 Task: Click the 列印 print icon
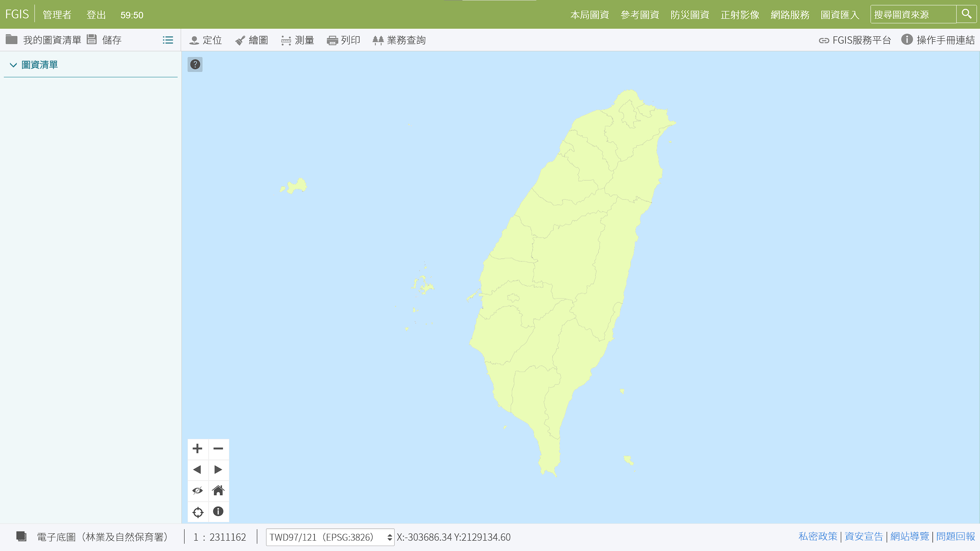click(343, 40)
